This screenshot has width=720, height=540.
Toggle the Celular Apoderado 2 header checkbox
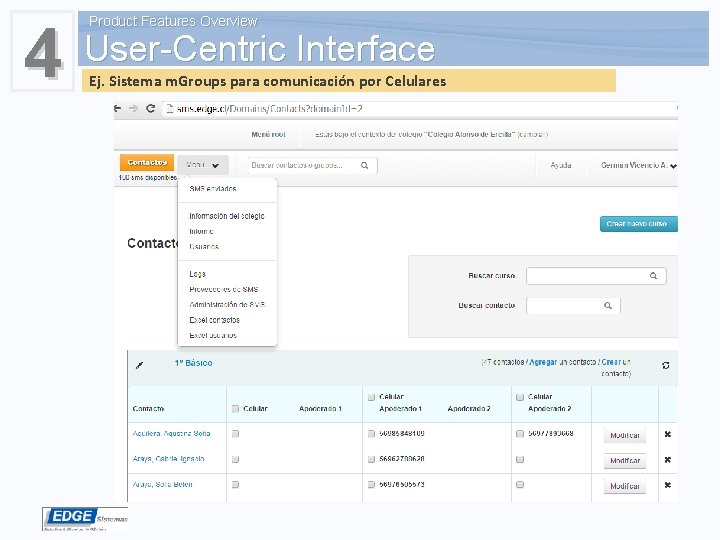pyautogui.click(x=520, y=397)
